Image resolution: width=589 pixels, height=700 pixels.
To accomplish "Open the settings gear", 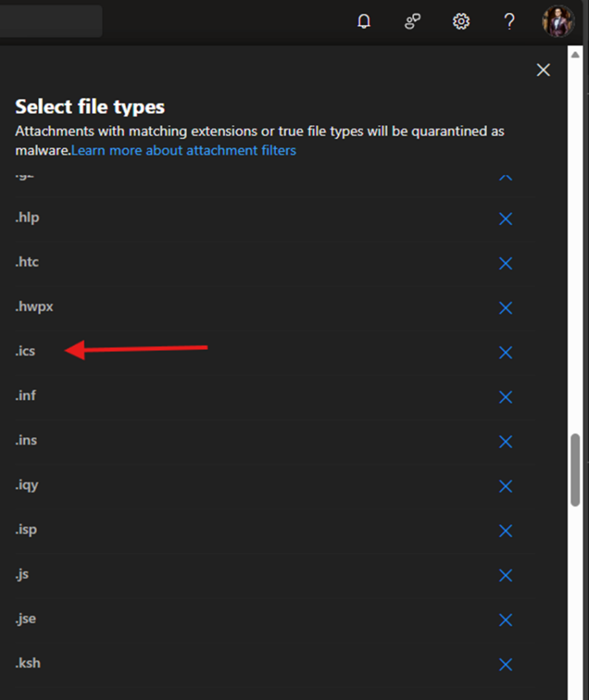I will pyautogui.click(x=461, y=22).
